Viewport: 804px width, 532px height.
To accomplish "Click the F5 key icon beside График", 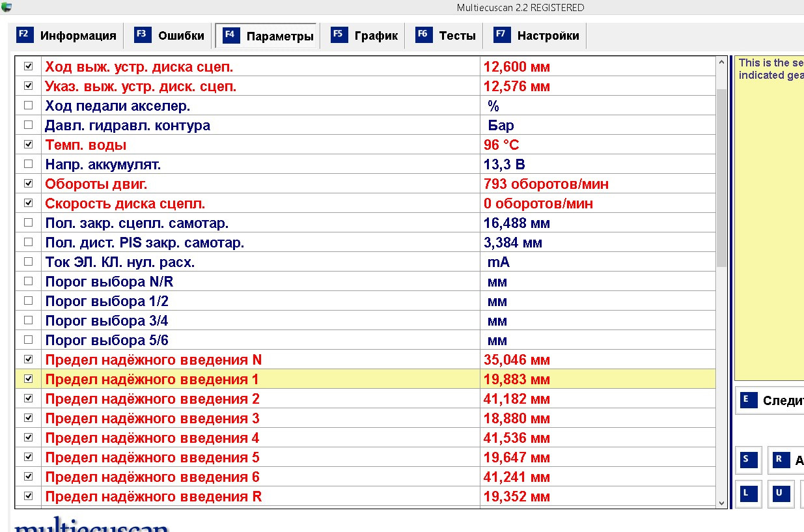I will point(339,35).
